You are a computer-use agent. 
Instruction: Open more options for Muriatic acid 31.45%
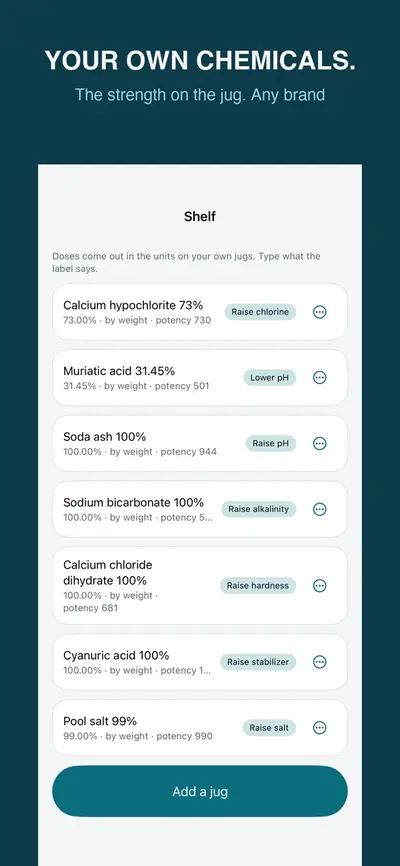pos(319,378)
